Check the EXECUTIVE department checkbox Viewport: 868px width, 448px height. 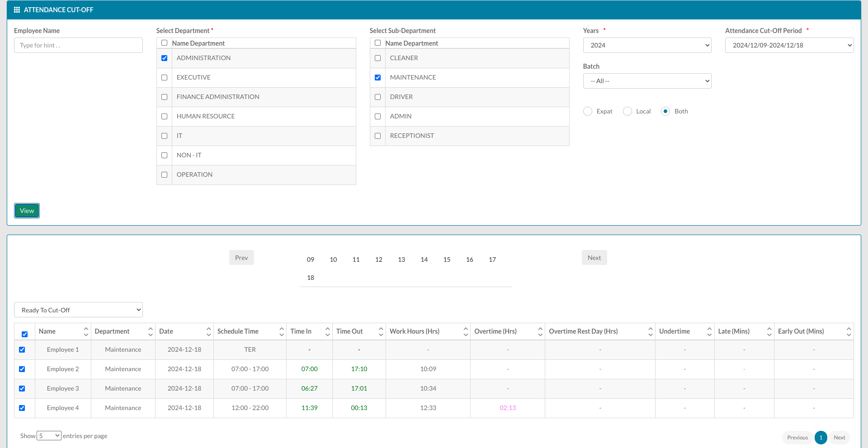coord(165,78)
